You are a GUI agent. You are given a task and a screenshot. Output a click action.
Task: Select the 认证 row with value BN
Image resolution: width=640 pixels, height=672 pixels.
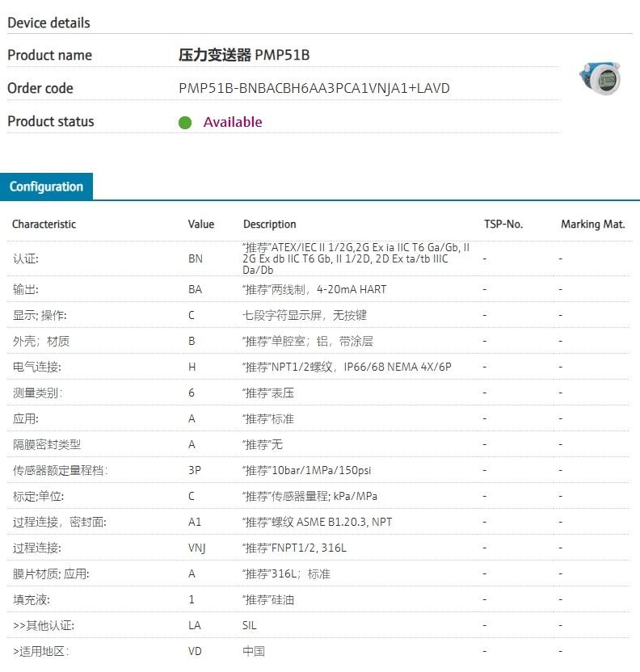click(x=318, y=258)
